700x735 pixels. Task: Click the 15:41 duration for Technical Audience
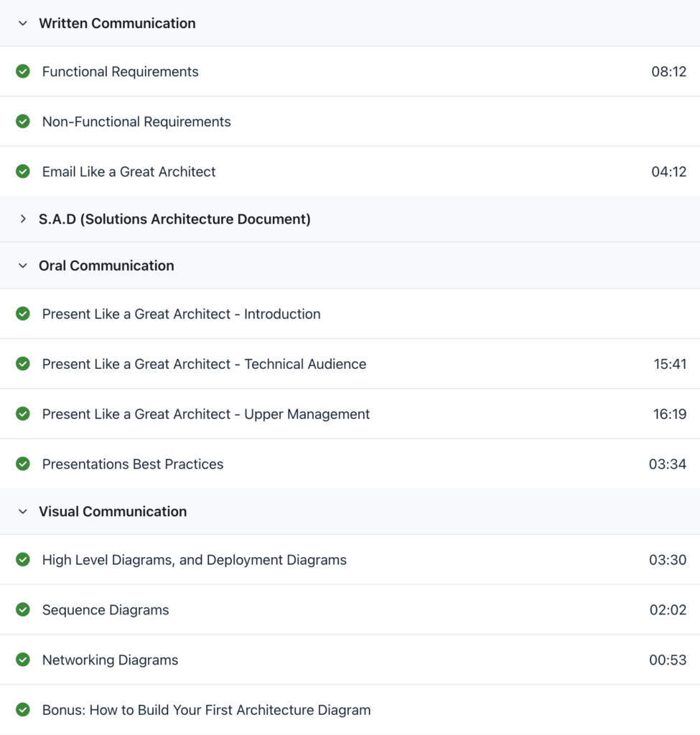click(x=670, y=364)
